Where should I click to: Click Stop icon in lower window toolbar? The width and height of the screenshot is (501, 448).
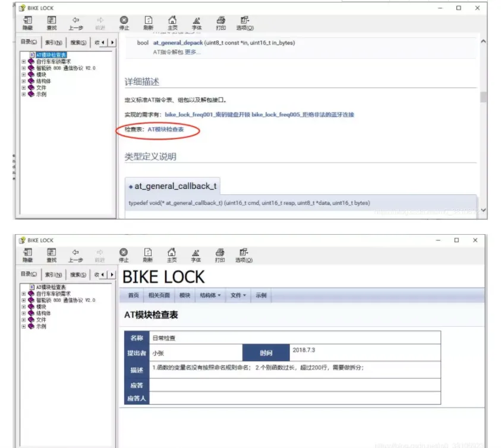coord(124,255)
